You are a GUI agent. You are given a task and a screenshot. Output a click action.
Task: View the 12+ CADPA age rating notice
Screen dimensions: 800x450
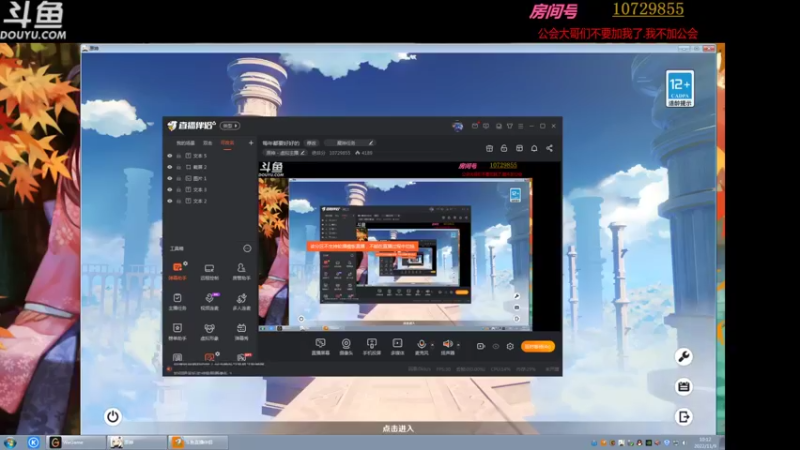[680, 88]
